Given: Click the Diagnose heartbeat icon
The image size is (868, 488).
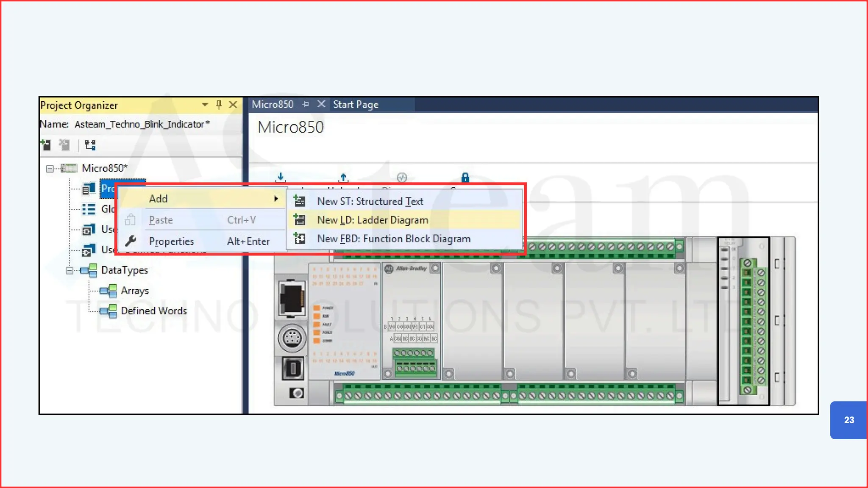Looking at the screenshot, I should pyautogui.click(x=402, y=177).
